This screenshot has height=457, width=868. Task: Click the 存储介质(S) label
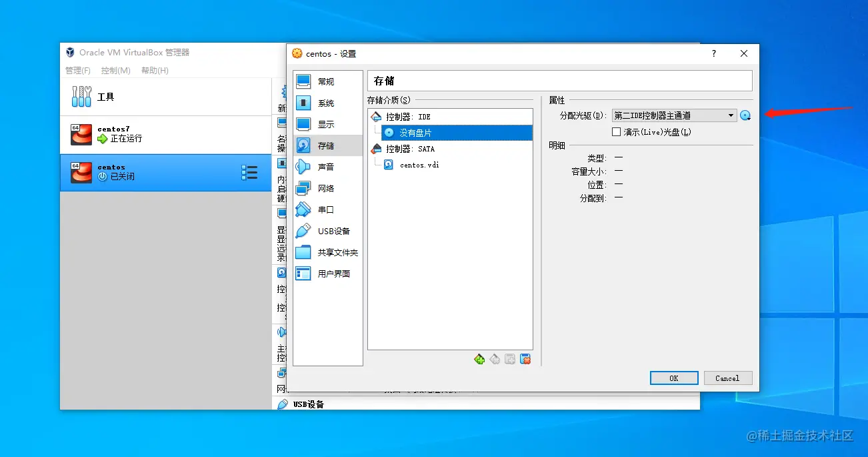click(389, 100)
